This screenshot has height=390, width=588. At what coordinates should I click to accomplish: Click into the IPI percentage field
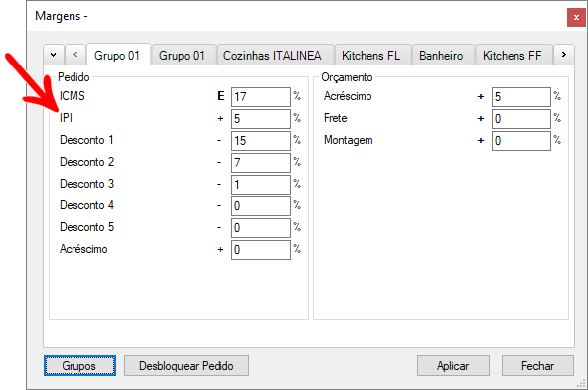261,119
